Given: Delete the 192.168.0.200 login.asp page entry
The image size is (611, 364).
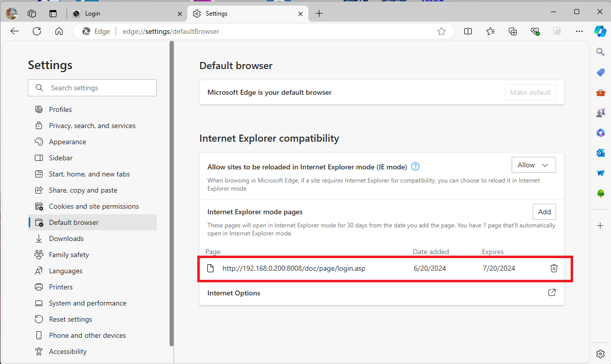Looking at the screenshot, I should coord(554,268).
